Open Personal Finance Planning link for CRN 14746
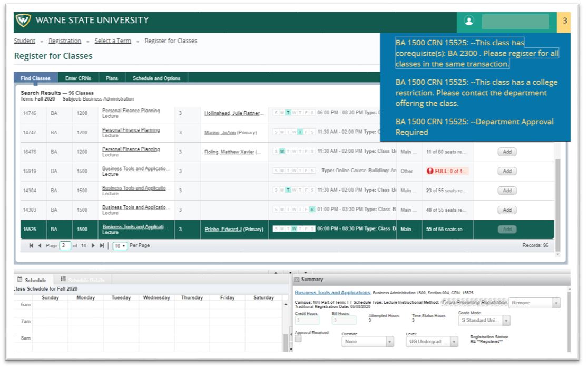The height and width of the screenshot is (369, 588). (x=131, y=111)
